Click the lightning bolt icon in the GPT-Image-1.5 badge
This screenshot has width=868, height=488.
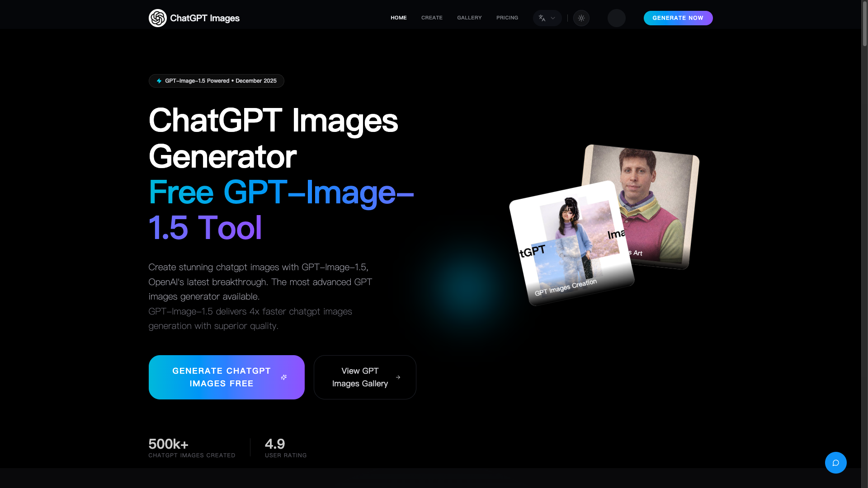pyautogui.click(x=159, y=81)
